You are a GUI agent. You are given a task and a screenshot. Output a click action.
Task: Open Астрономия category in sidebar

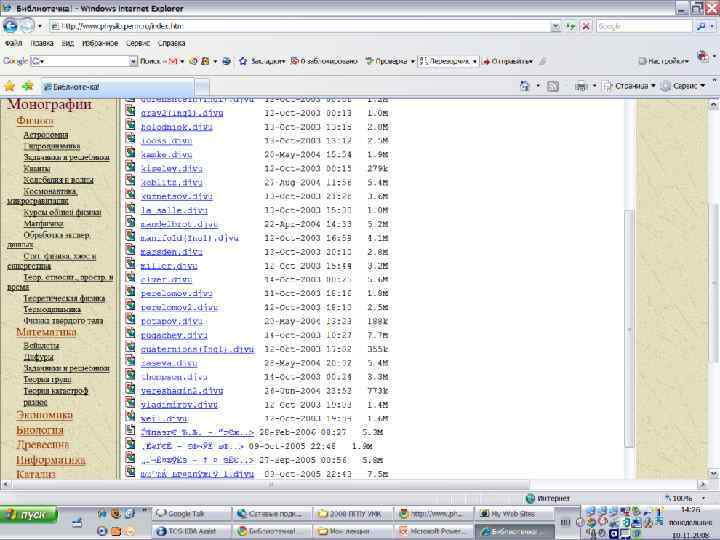[x=46, y=135]
